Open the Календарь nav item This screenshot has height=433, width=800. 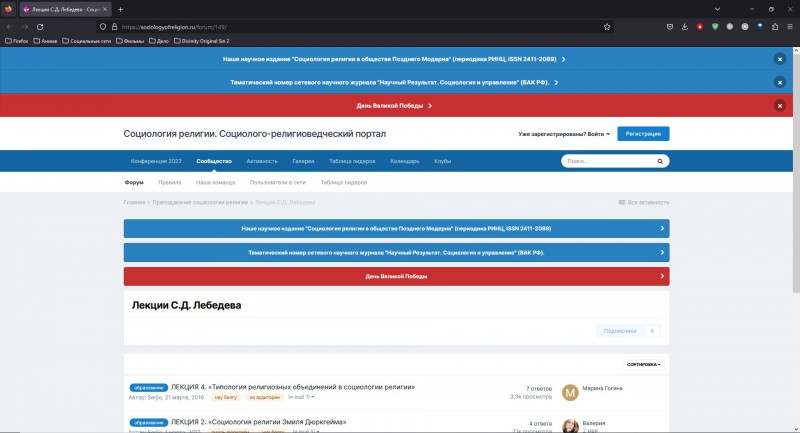click(405, 161)
